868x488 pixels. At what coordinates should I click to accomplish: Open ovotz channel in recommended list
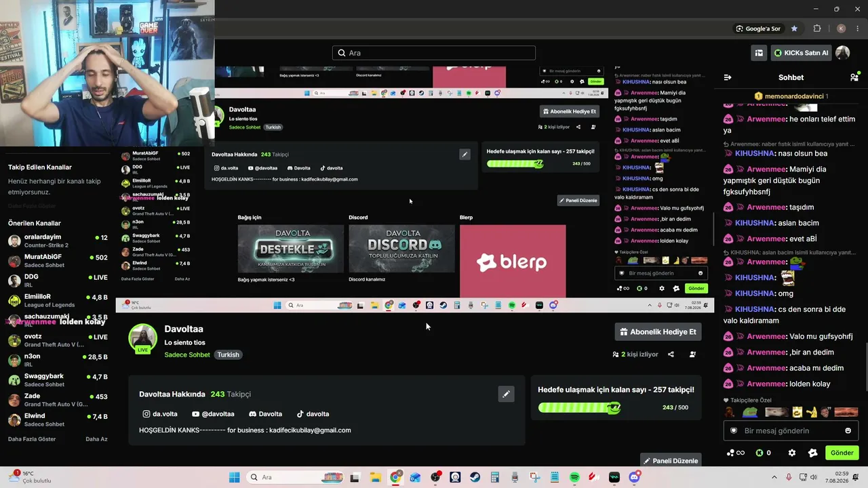pos(58,340)
